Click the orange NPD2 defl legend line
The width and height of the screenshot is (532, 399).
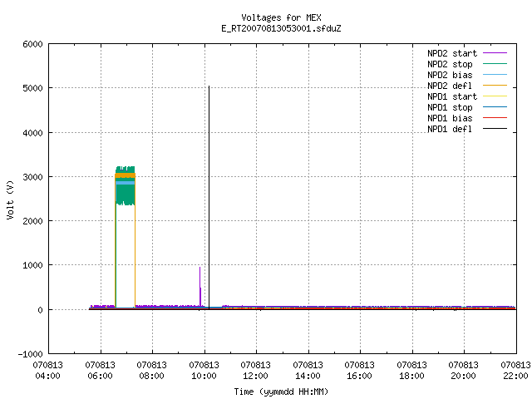495,86
